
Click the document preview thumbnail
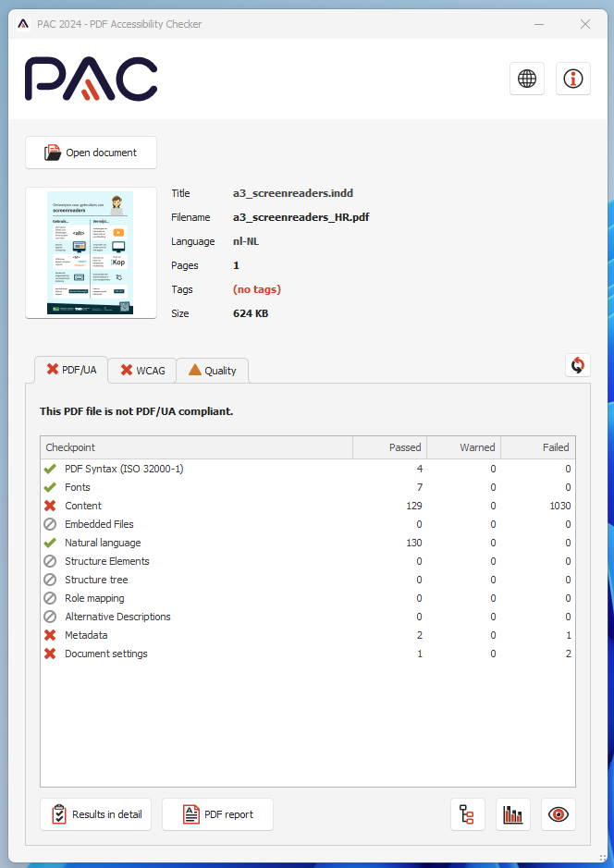91,252
